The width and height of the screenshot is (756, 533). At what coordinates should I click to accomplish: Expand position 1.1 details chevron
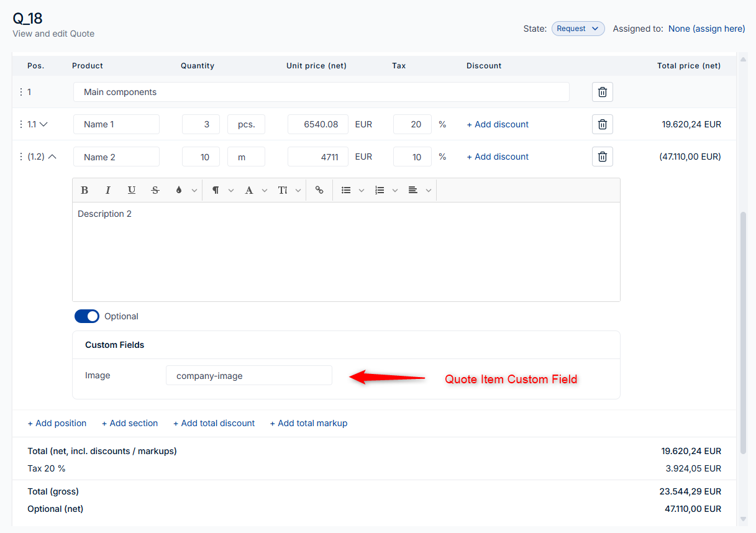pos(43,124)
